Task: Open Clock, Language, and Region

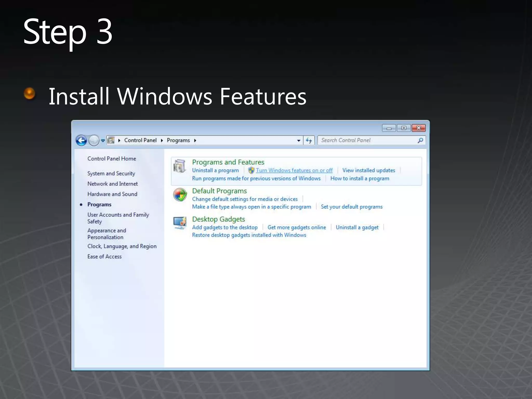Action: pos(122,246)
